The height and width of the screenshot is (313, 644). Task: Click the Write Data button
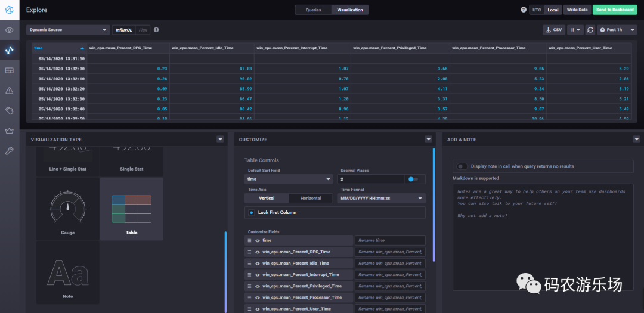[x=577, y=10]
